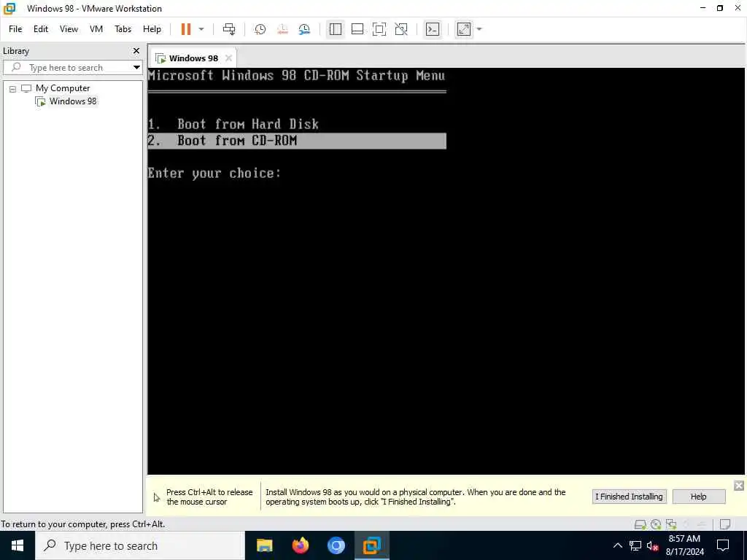The image size is (747, 560).
Task: Open the View menu
Action: pos(69,29)
